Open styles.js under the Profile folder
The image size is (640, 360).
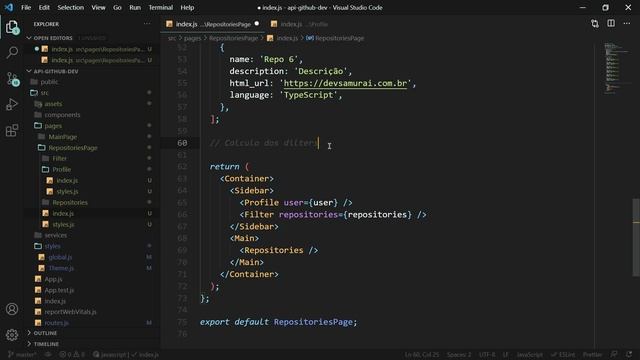[x=67, y=191]
